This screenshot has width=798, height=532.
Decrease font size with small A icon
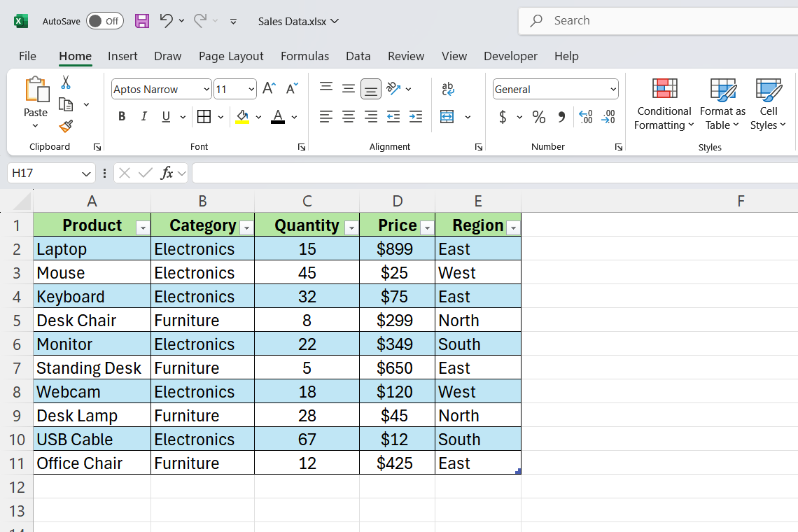[292, 89]
